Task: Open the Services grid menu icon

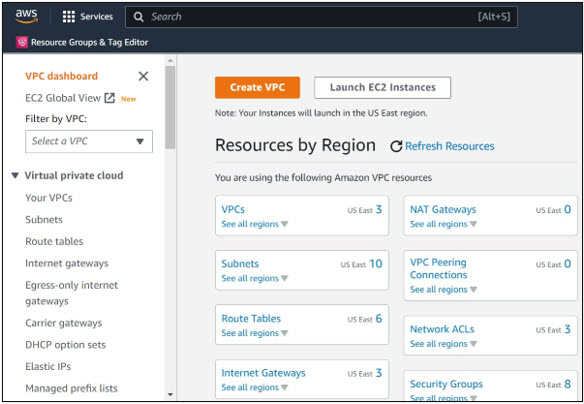Action: [x=69, y=16]
